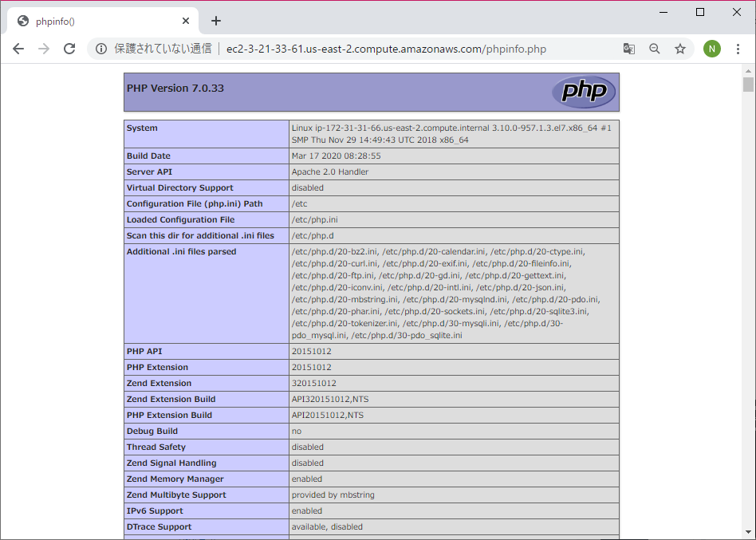
Task: Click the Zend Extension label
Action: pos(159,384)
